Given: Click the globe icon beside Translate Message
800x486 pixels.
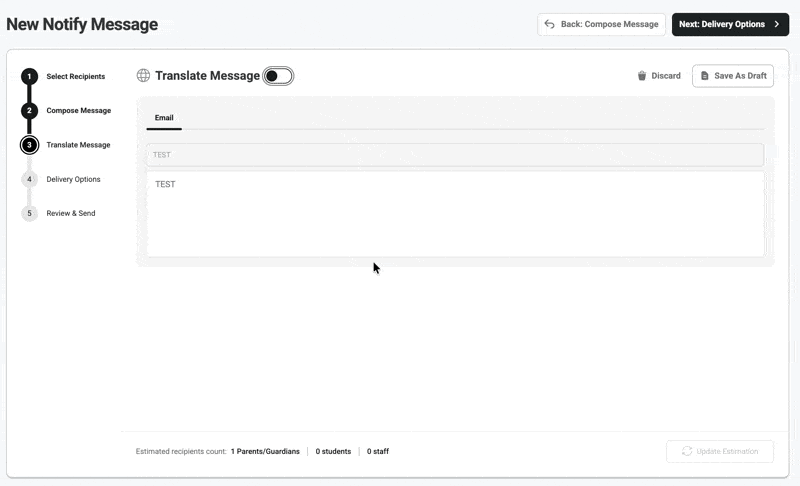Looking at the screenshot, I should point(143,75).
